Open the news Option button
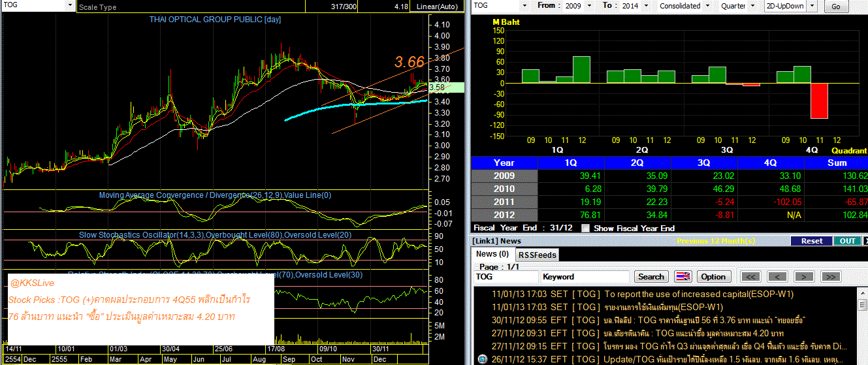Viewport: 868px width, 365px height. pos(713,277)
